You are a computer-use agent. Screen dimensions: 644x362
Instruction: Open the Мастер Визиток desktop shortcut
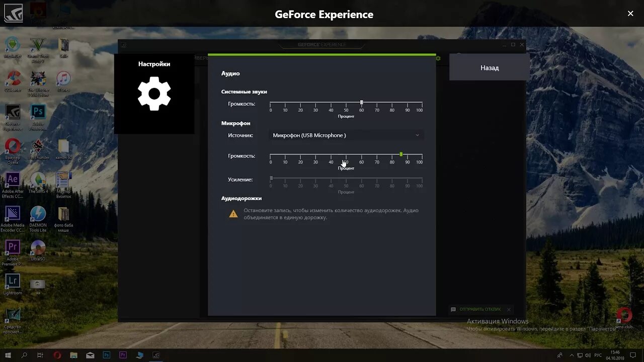63,185
